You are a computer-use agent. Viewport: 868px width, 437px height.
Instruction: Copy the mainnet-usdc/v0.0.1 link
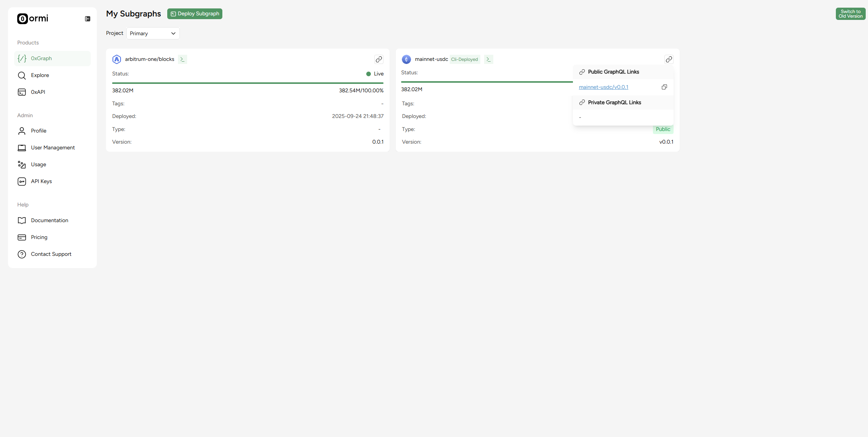tap(664, 87)
